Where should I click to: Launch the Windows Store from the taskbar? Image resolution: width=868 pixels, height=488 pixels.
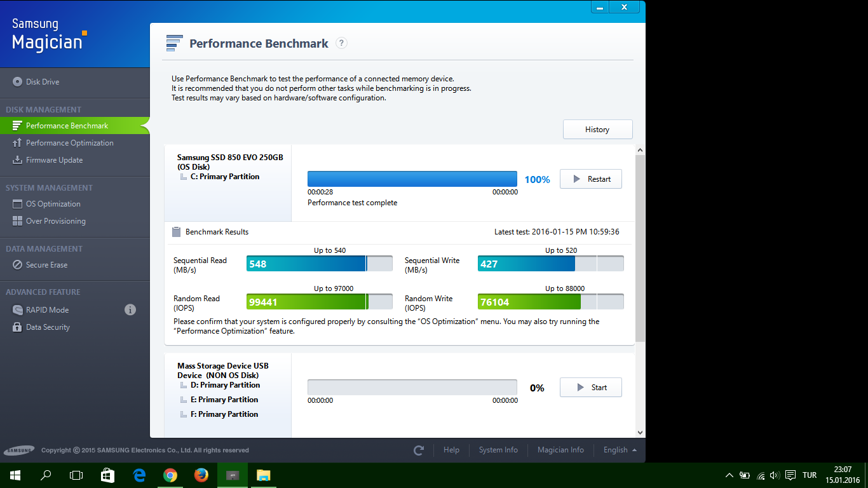107,475
